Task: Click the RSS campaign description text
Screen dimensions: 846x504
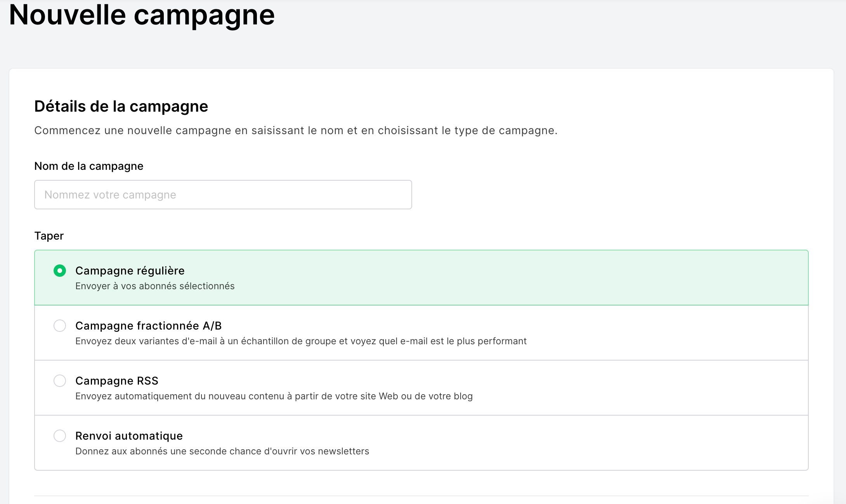Action: (274, 396)
